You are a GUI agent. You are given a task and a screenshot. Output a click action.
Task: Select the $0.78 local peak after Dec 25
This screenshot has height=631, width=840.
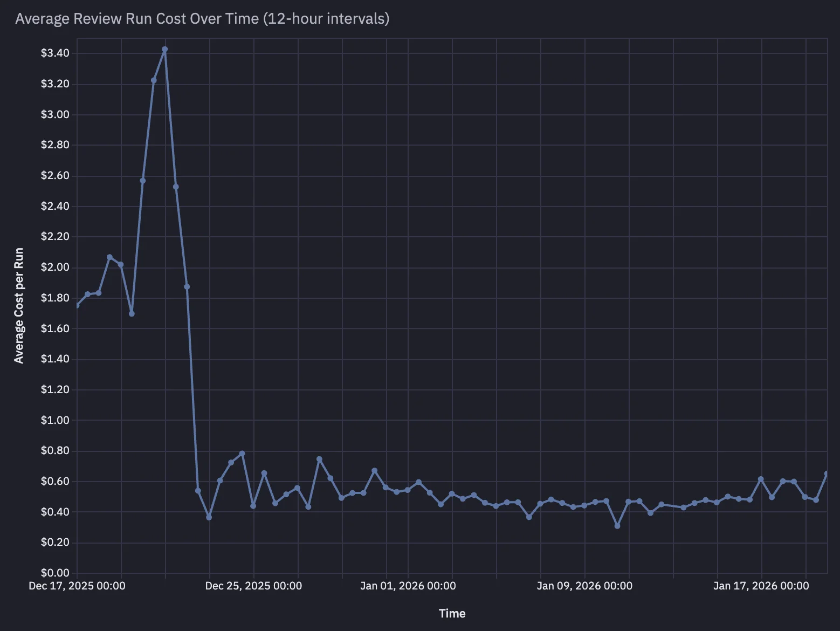[x=242, y=454]
